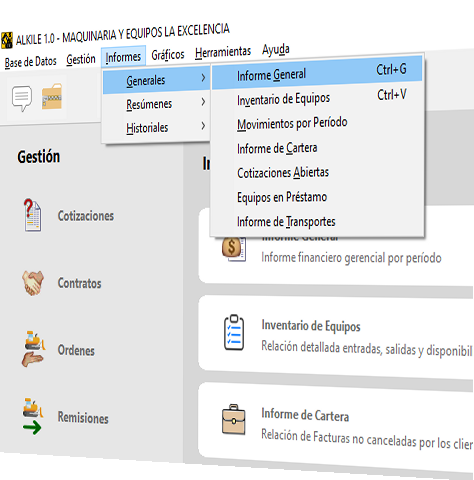
Task: Open the Herramientas menu
Action: 223,52
